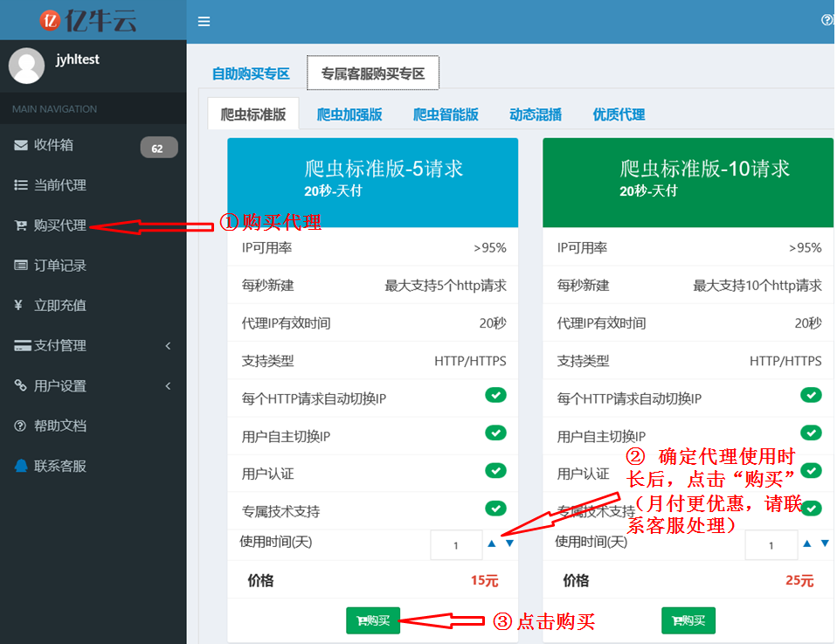Image resolution: width=837 pixels, height=644 pixels.
Task: Click the jyhltest username
Action: 78,59
